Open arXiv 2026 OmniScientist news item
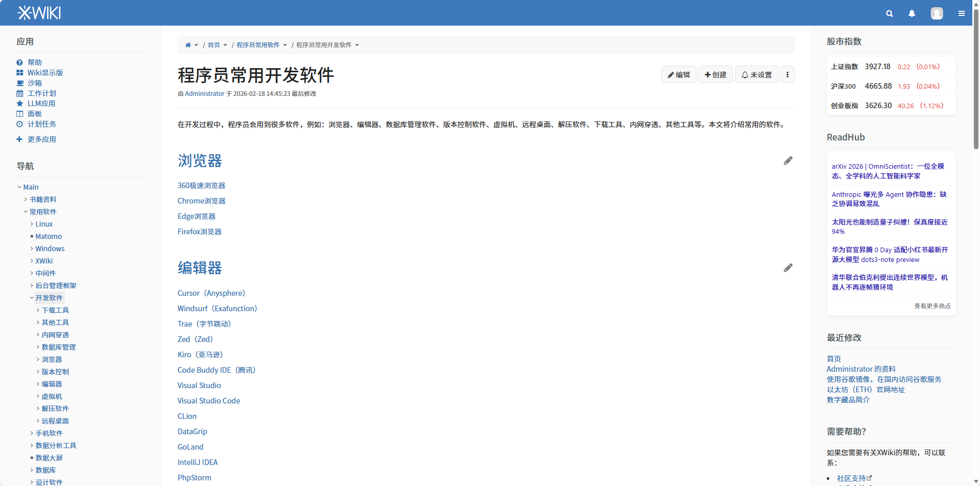The image size is (980, 486). coord(888,171)
